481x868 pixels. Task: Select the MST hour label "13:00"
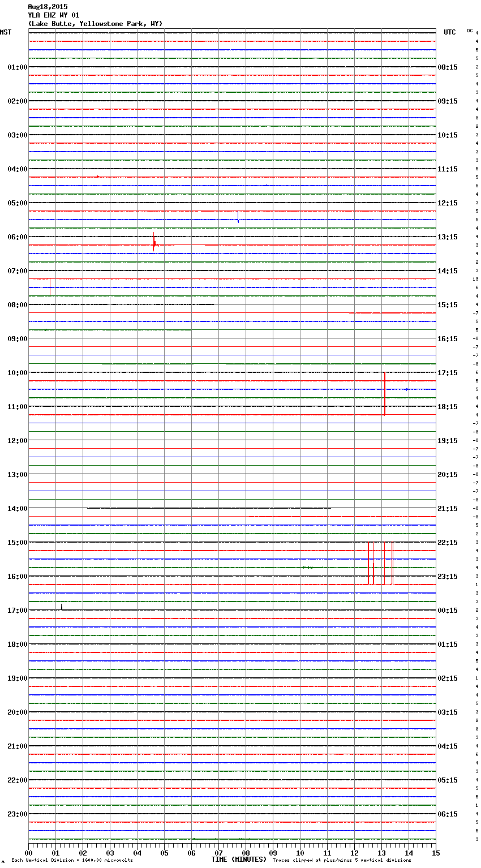18,475
